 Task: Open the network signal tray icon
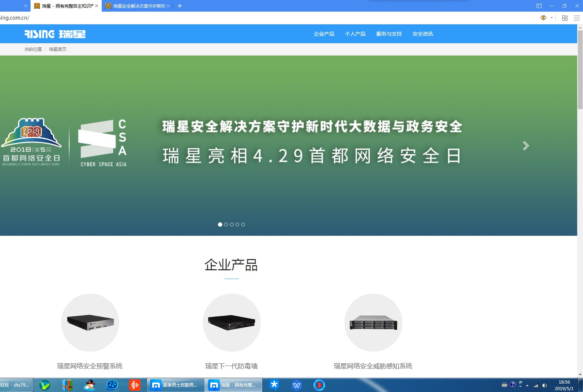tap(536, 385)
